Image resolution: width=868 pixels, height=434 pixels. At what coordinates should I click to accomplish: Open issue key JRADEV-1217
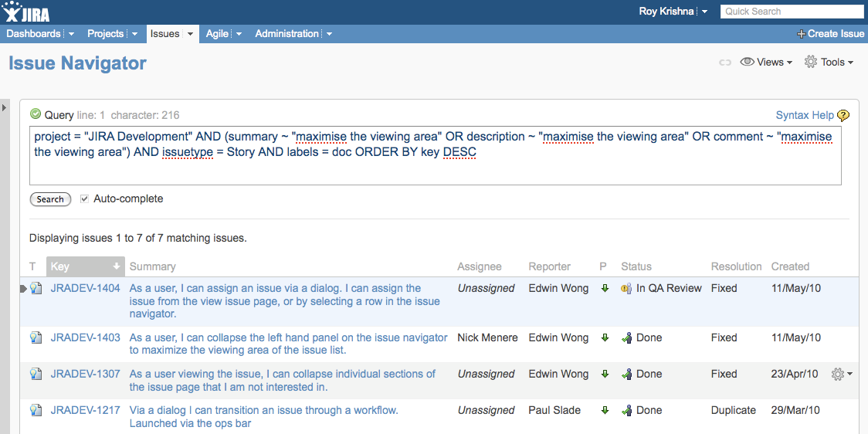tap(85, 410)
